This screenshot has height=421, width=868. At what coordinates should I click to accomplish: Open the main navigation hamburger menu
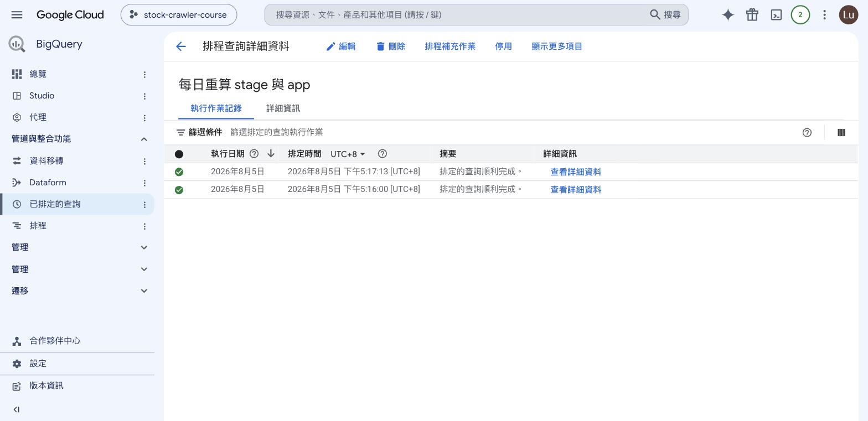click(17, 15)
